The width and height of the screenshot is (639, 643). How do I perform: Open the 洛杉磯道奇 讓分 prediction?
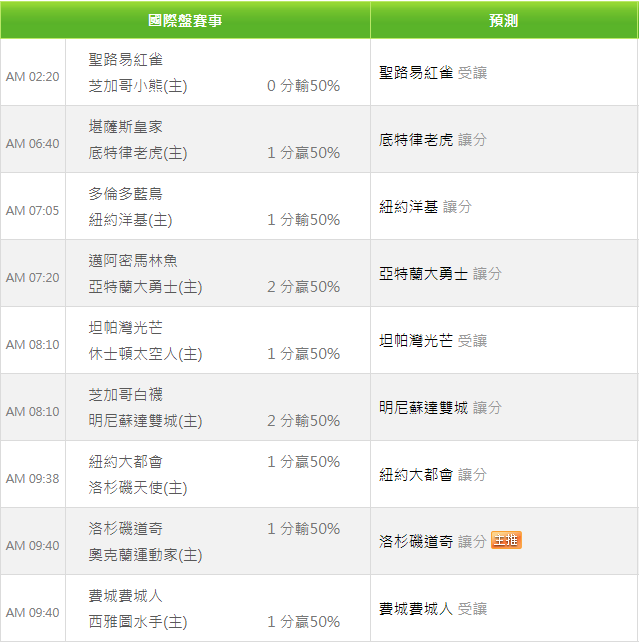click(433, 542)
